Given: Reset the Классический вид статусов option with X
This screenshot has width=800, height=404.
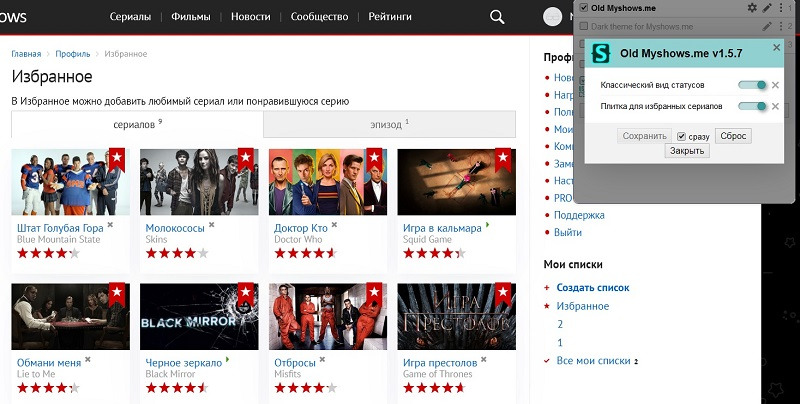Looking at the screenshot, I should click(x=775, y=85).
